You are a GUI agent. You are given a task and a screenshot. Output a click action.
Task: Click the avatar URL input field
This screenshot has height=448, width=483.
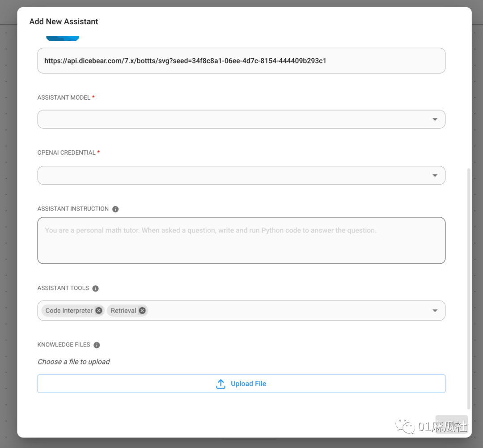pyautogui.click(x=241, y=61)
